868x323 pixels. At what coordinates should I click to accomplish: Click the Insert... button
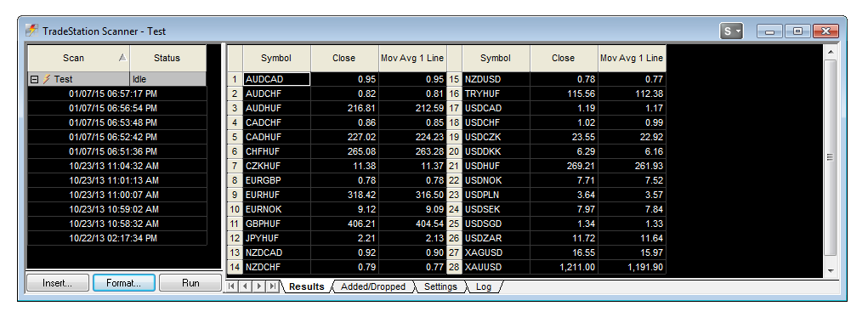coord(58,282)
